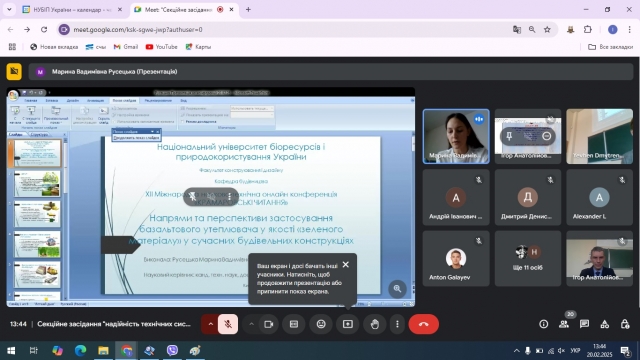Click the present screen button
This screenshot has width=640, height=360.
point(348,324)
